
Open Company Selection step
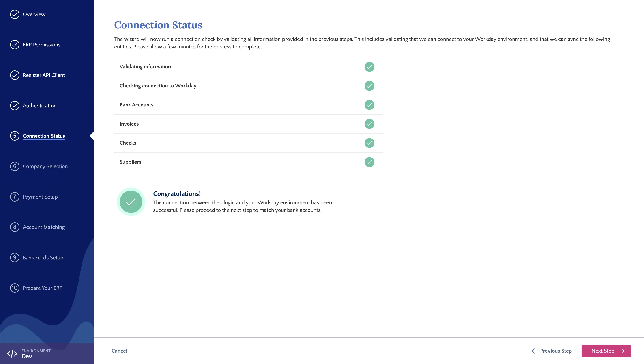45,166
